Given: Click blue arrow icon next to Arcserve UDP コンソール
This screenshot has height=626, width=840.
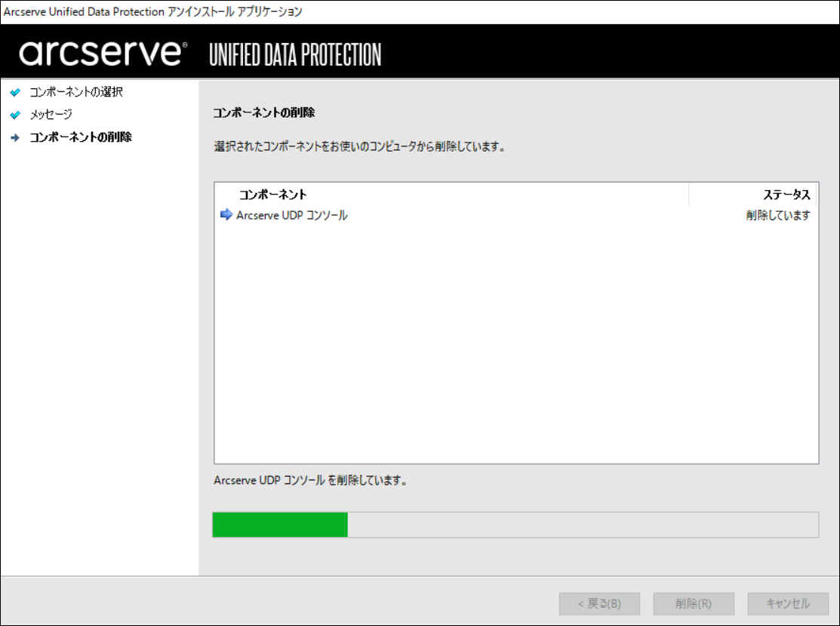Looking at the screenshot, I should pyautogui.click(x=226, y=215).
